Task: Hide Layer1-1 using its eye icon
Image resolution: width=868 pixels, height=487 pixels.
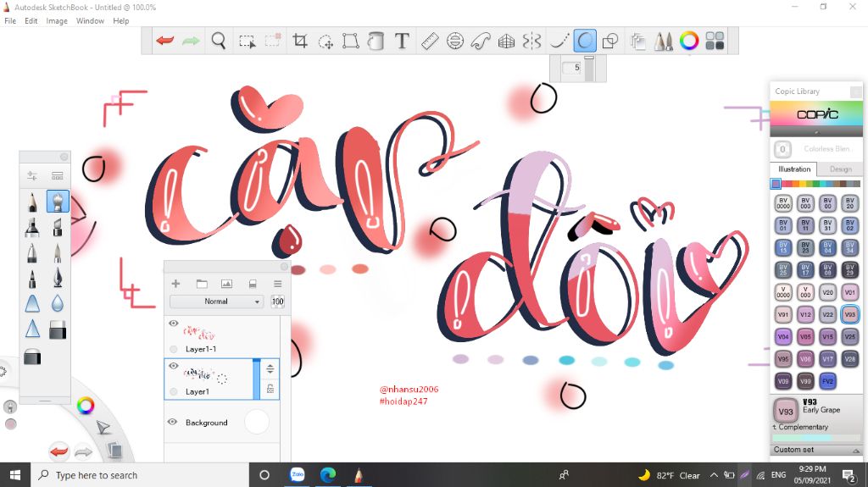Action: 173,324
